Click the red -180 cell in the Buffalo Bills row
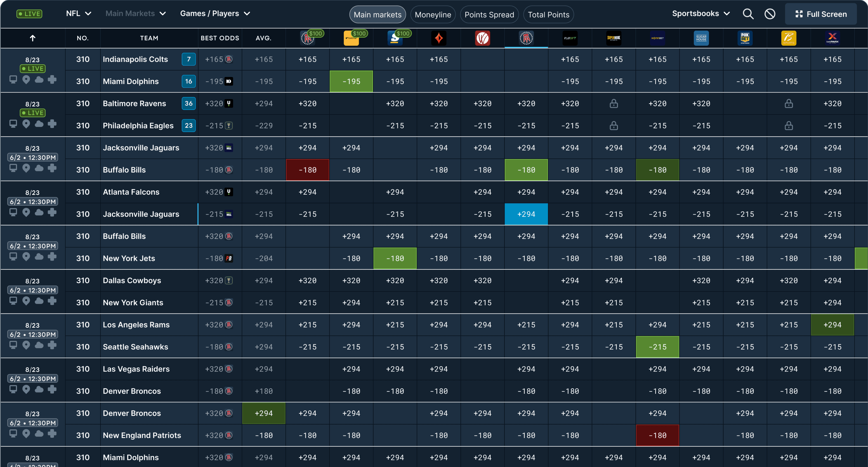868x467 pixels. [308, 170]
